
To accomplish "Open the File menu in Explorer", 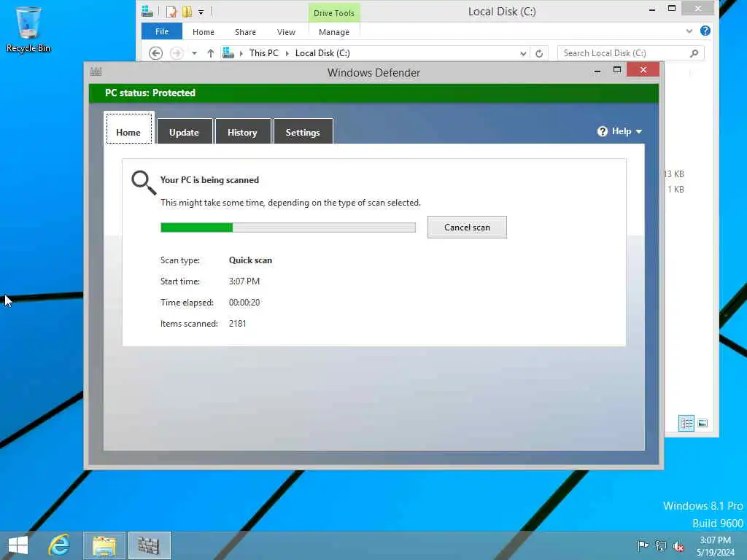I will click(x=162, y=31).
